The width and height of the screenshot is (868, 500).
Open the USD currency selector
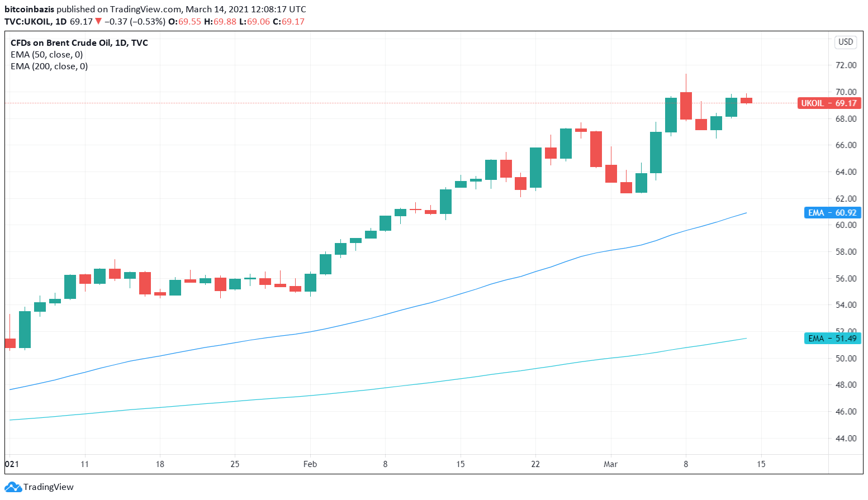tap(845, 42)
